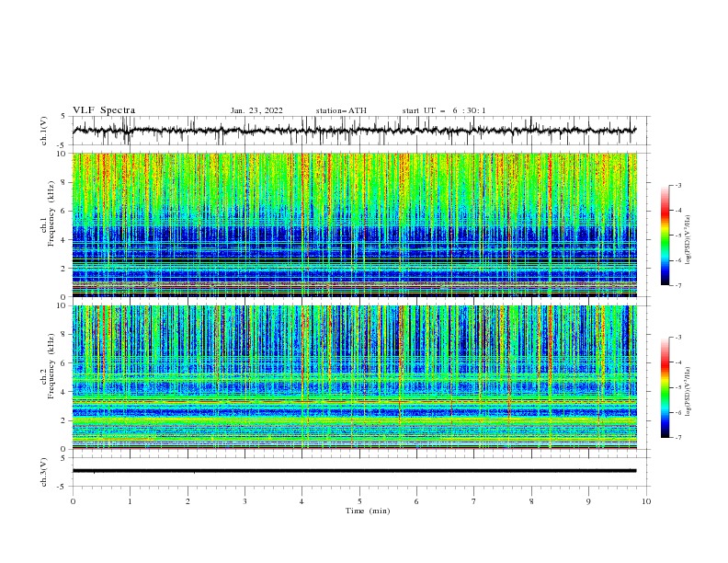The width and height of the screenshot is (728, 563).
Task: Click the time axis tick label "4"
Action: (x=301, y=501)
